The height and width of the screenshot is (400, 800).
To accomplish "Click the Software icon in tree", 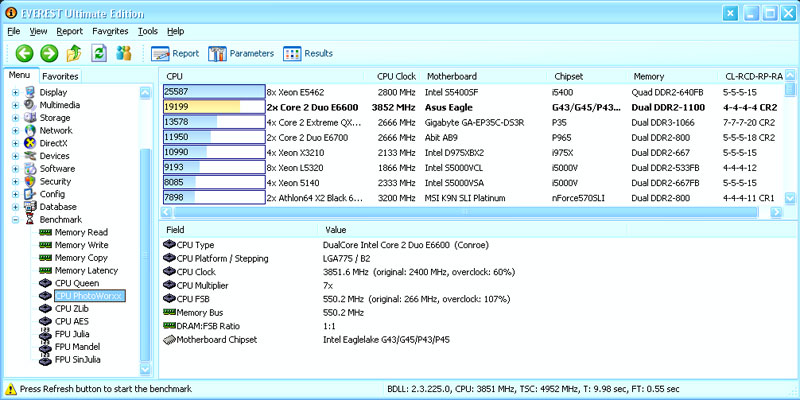I will 30,169.
